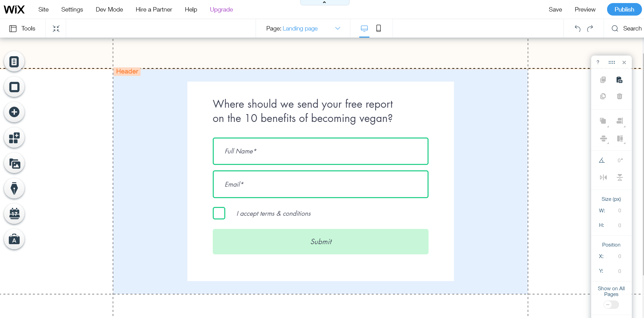
Task: Open the Add elements plus icon
Action: (x=14, y=112)
